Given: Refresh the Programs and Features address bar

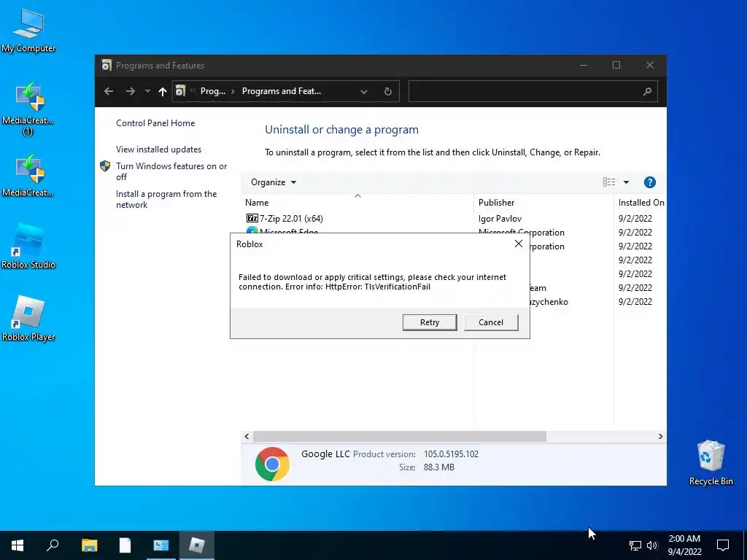Looking at the screenshot, I should (x=388, y=91).
